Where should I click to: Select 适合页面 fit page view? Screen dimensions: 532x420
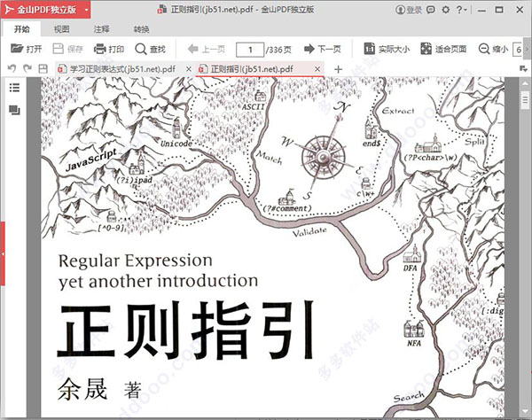(x=443, y=49)
